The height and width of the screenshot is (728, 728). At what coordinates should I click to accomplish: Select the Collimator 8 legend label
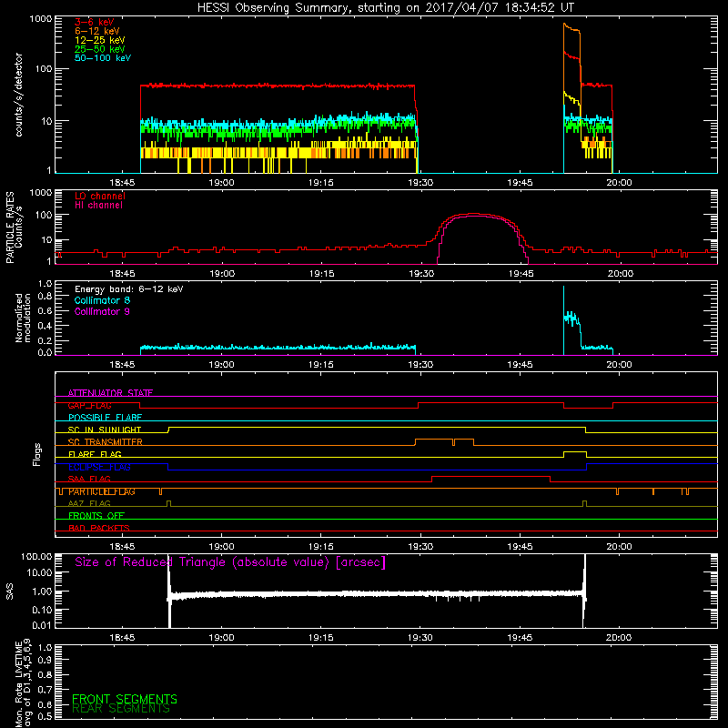[x=102, y=300]
